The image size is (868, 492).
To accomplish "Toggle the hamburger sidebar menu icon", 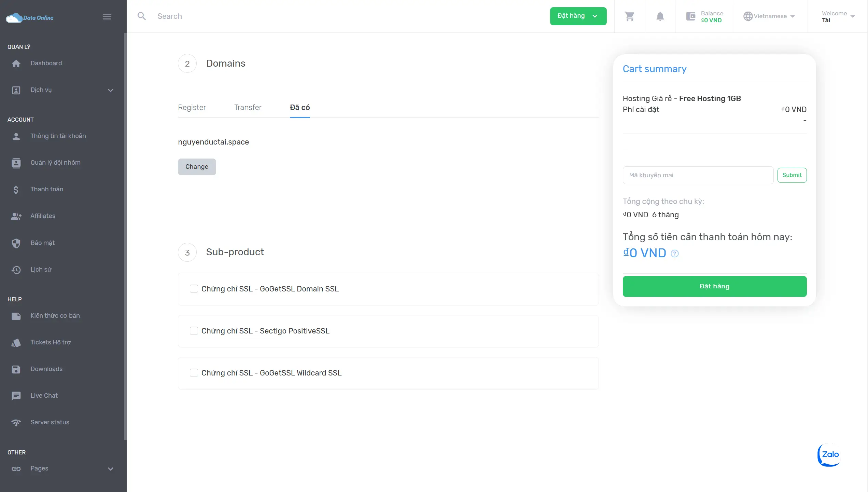I will coord(107,16).
